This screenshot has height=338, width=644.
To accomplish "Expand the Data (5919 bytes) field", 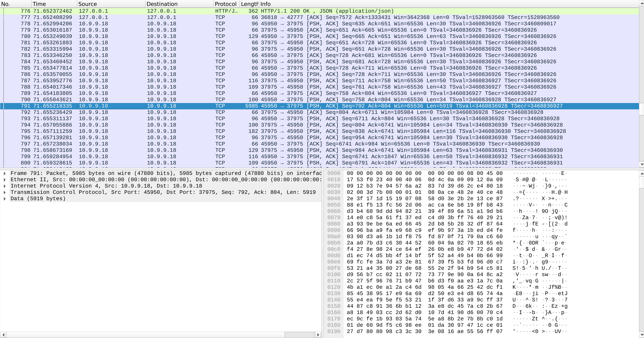I will pyautogui.click(x=5, y=199).
